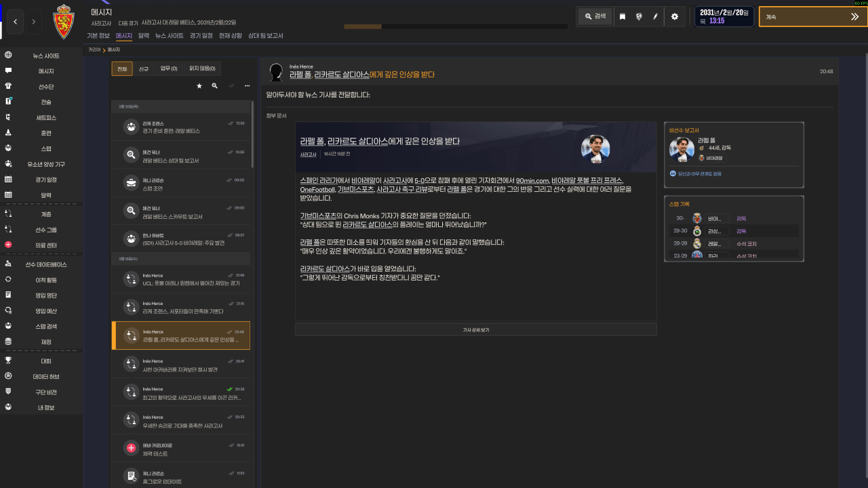The width and height of the screenshot is (868, 488).
Task: Open the globe icon in the top toolbar
Action: [639, 16]
